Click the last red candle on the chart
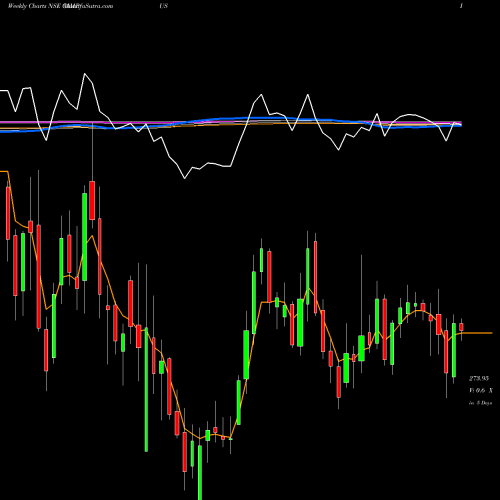 (x=461, y=327)
